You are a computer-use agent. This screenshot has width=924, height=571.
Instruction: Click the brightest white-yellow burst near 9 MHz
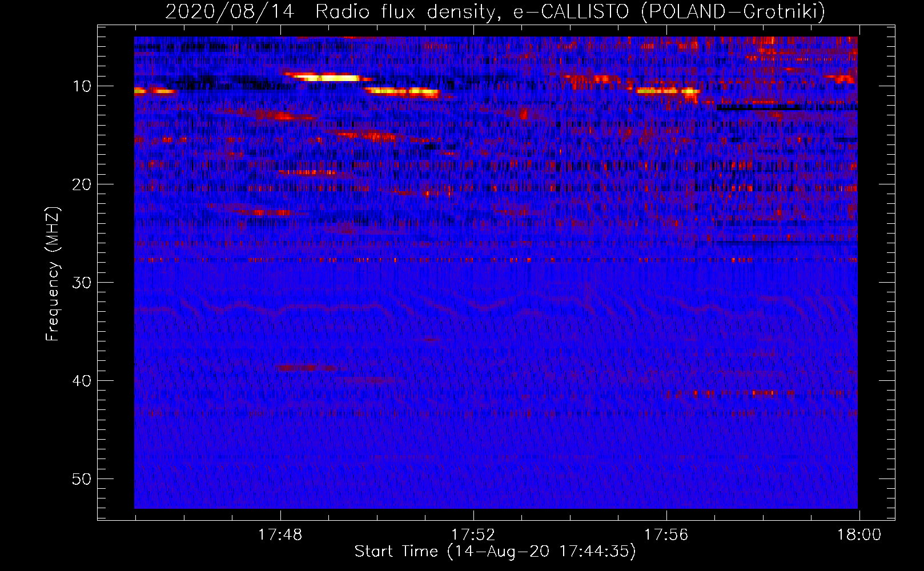click(x=328, y=77)
